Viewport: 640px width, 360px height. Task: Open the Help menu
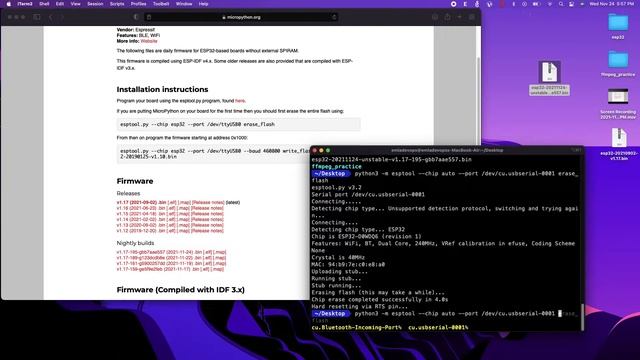203,4
